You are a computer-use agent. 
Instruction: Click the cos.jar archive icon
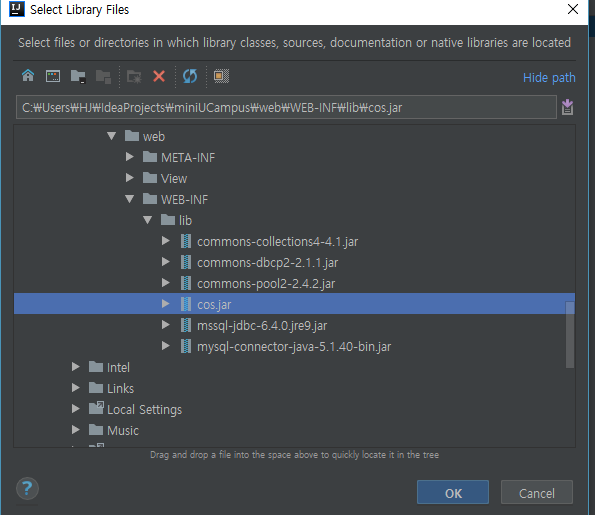point(186,304)
